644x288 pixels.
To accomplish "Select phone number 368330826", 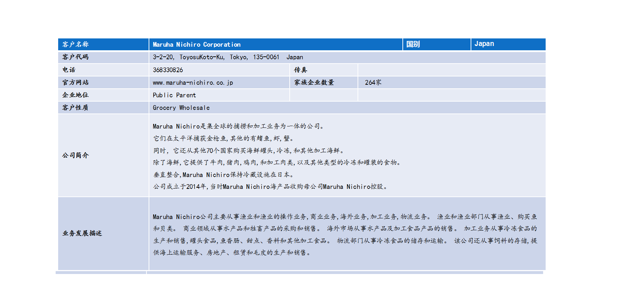I will [x=168, y=70].
